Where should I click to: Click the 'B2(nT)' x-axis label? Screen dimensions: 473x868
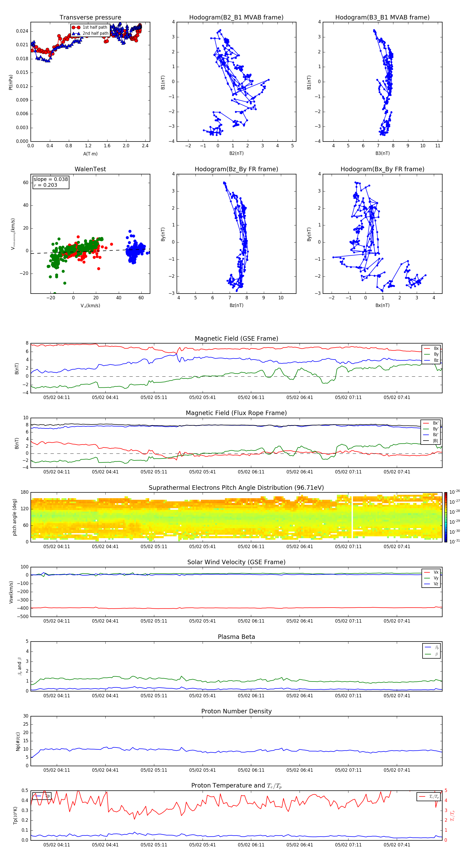click(236, 153)
